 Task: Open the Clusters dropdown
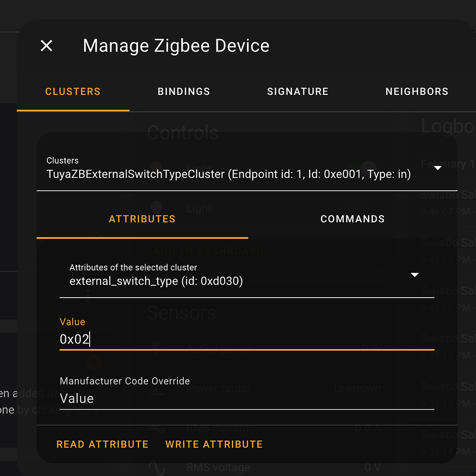pyautogui.click(x=437, y=167)
